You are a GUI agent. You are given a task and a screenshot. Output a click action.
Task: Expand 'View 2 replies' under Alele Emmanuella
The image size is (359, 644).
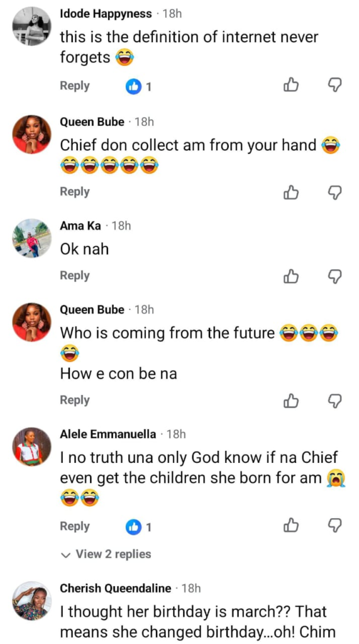pyautogui.click(x=106, y=555)
